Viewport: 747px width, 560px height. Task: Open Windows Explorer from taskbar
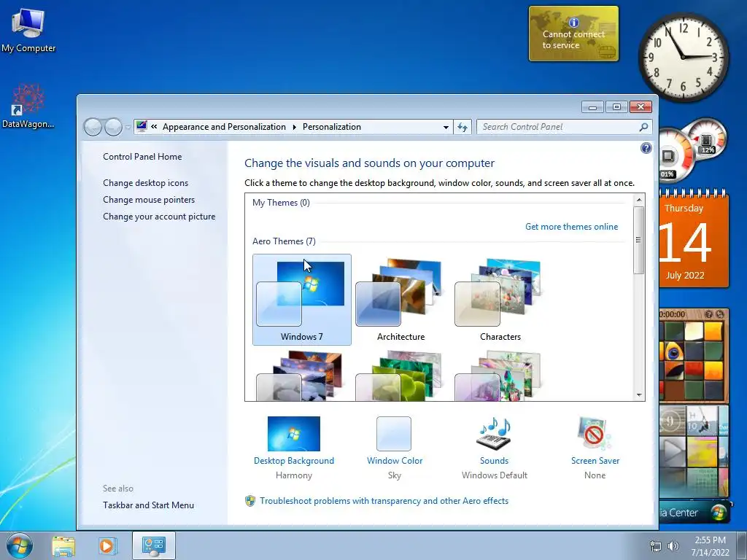63,545
